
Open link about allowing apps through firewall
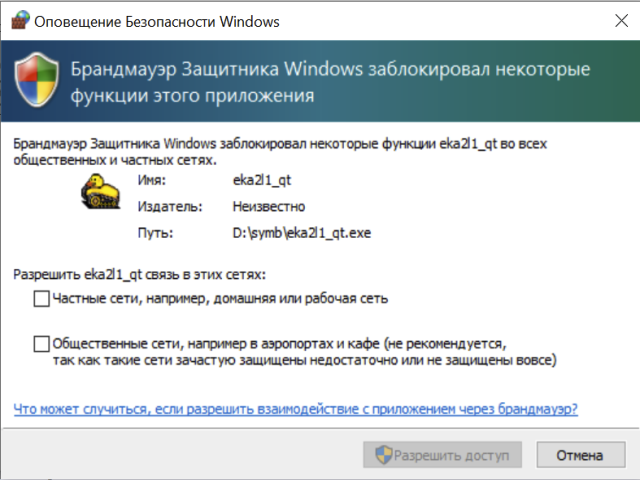296,409
